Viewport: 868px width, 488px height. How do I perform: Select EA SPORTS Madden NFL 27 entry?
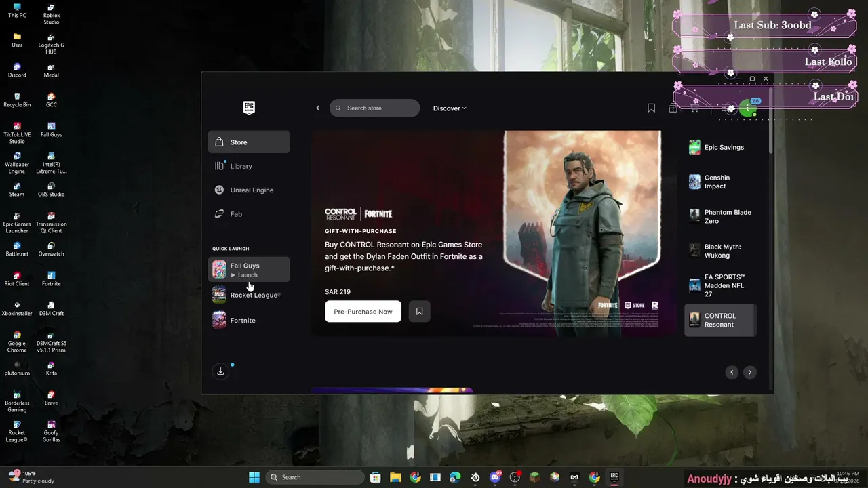720,285
